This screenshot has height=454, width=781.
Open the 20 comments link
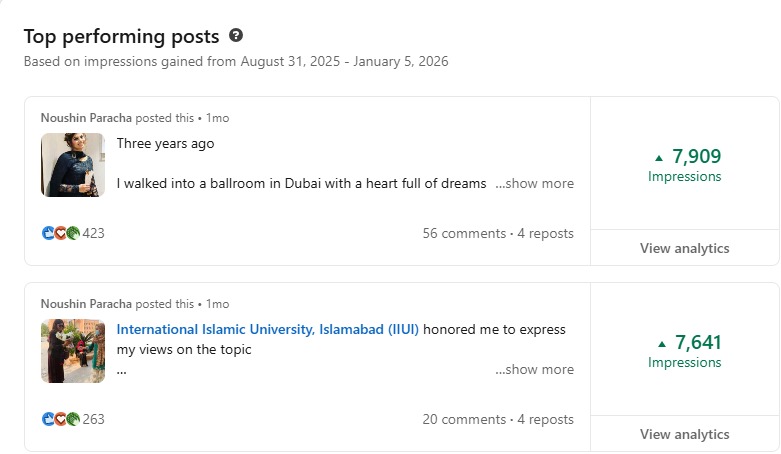click(x=464, y=419)
